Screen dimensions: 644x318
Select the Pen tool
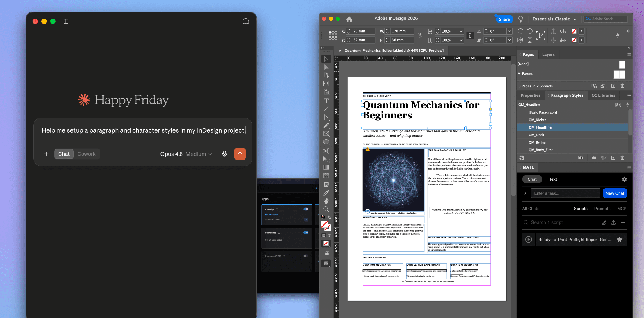(326, 117)
